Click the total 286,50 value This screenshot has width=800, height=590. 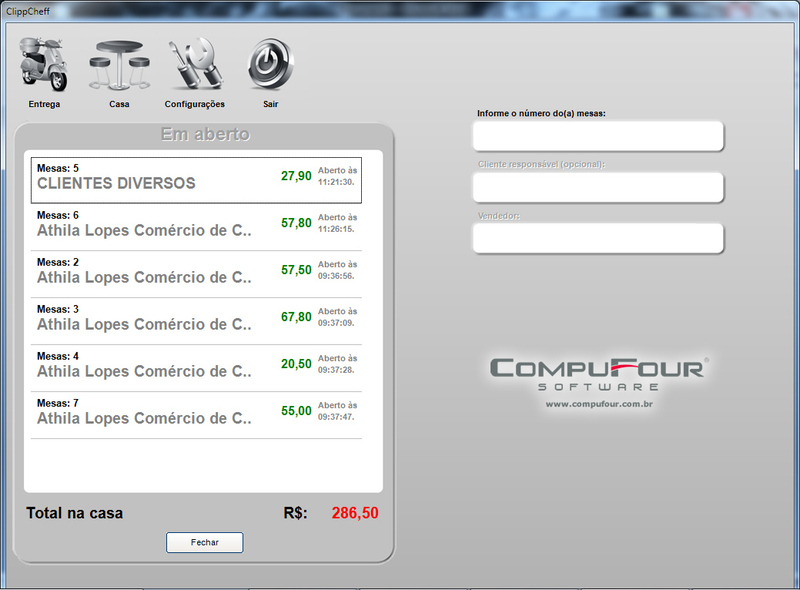coord(355,513)
